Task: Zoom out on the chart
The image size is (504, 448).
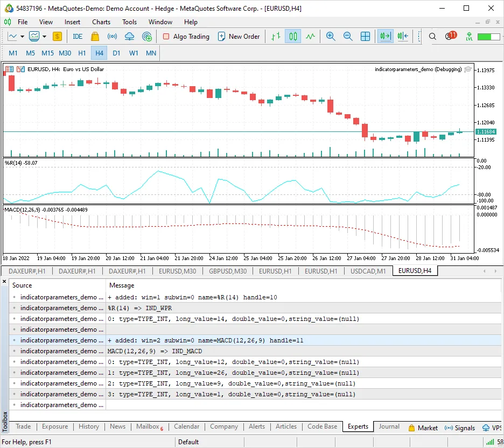Action: [x=348, y=36]
